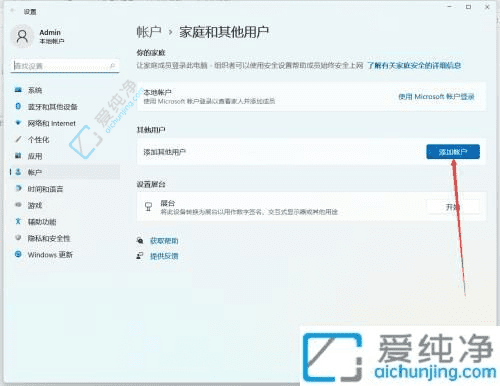Click the Apps icon in the sidebar
Image resolution: width=500 pixels, height=386 pixels.
coord(18,155)
